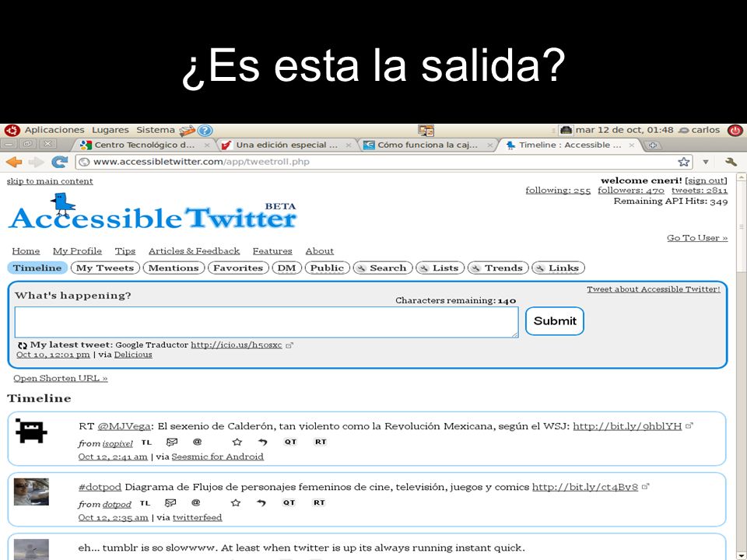Click the Delicious source link

[133, 355]
